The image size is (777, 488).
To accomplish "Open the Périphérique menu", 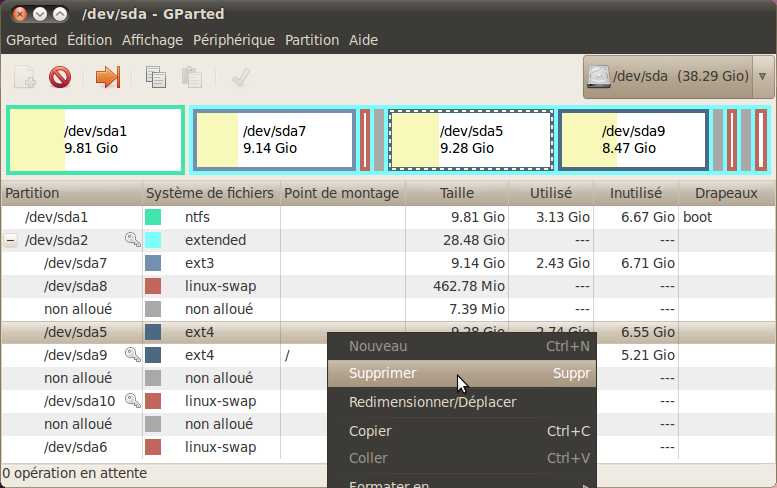I will point(233,40).
